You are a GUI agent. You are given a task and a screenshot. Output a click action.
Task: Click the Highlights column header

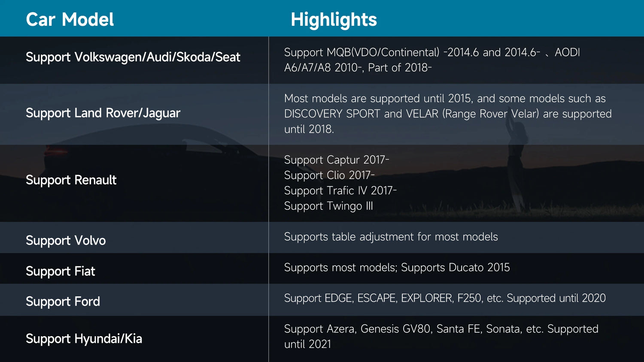tap(334, 19)
